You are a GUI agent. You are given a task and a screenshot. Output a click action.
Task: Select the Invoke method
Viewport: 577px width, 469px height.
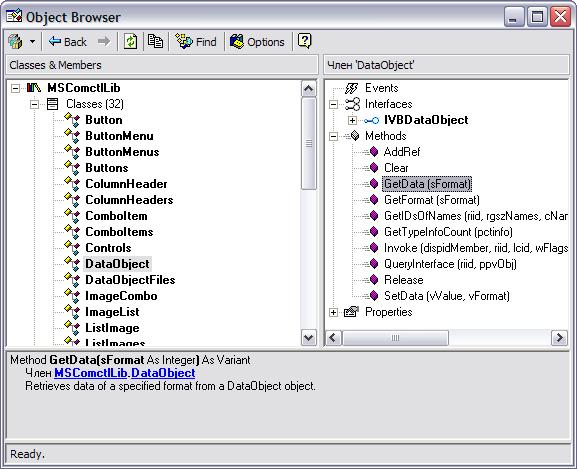476,248
